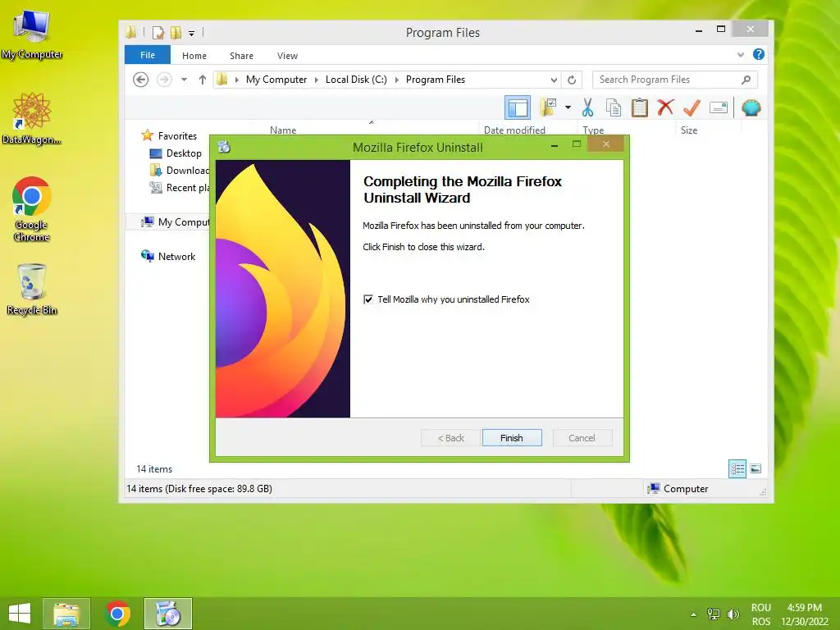Screen dimensions: 840x630
Task: Sort by the Date modified column header
Action: (x=514, y=130)
